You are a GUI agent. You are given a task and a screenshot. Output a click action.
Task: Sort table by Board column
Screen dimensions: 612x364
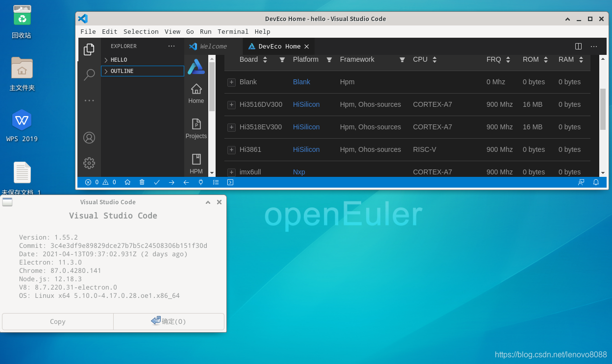pos(265,60)
